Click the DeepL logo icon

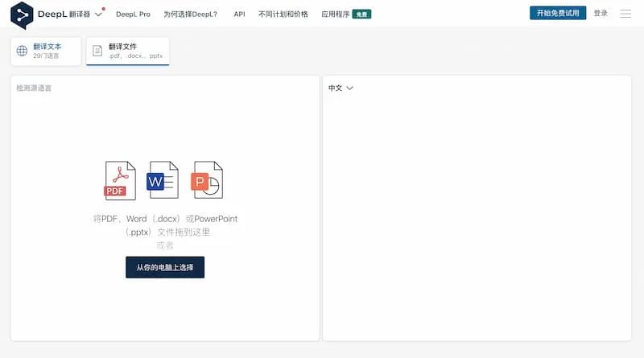22,14
